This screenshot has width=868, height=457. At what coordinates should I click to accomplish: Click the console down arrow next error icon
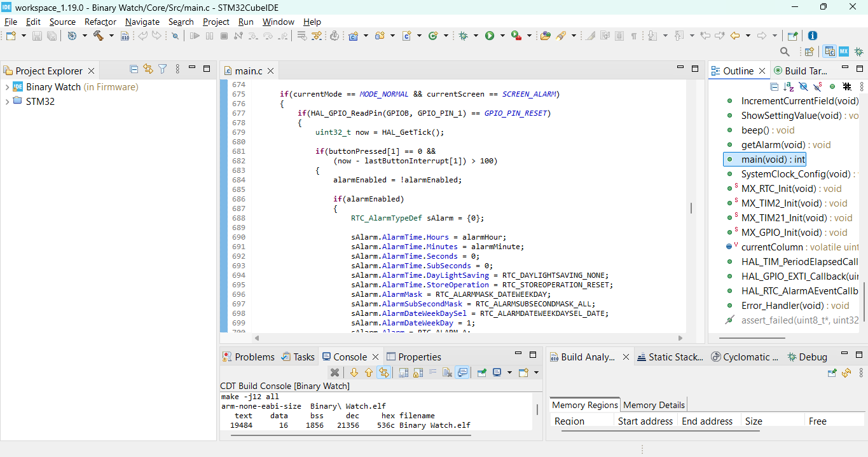[x=354, y=372]
